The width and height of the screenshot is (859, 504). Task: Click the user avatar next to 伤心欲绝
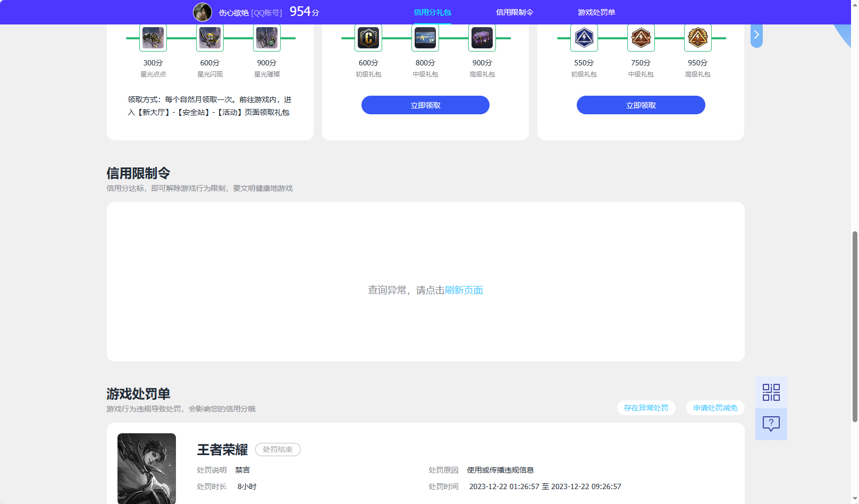click(203, 12)
